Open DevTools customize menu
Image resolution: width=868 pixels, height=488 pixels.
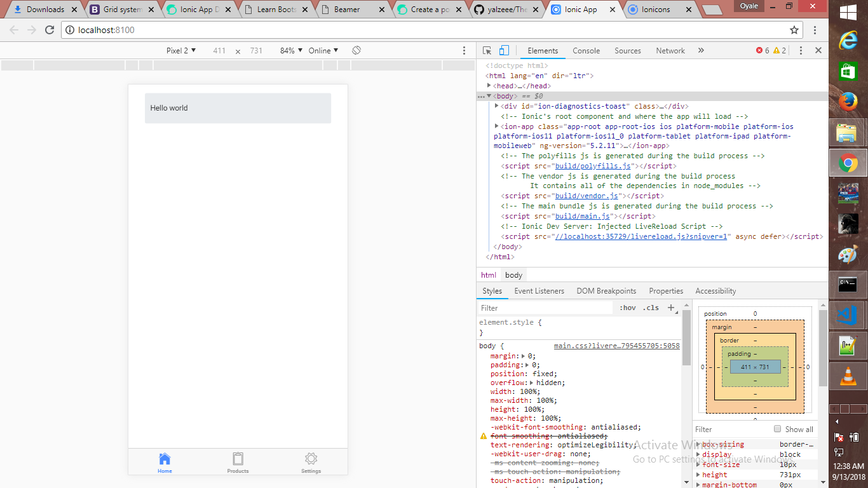click(801, 51)
